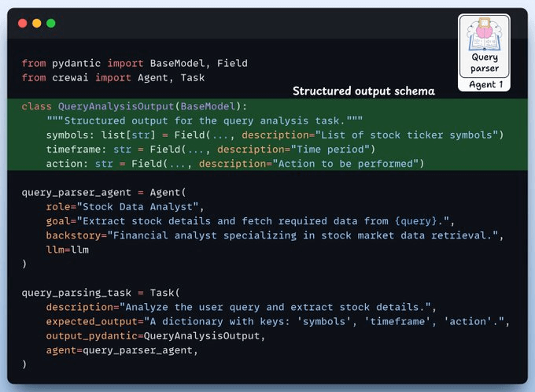Select the Agent 1 label

[x=484, y=84]
